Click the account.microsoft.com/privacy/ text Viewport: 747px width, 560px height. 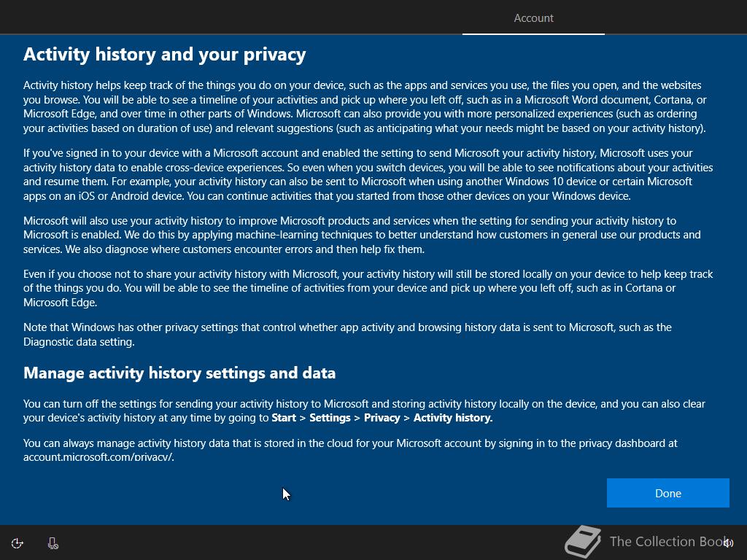pyautogui.click(x=98, y=457)
